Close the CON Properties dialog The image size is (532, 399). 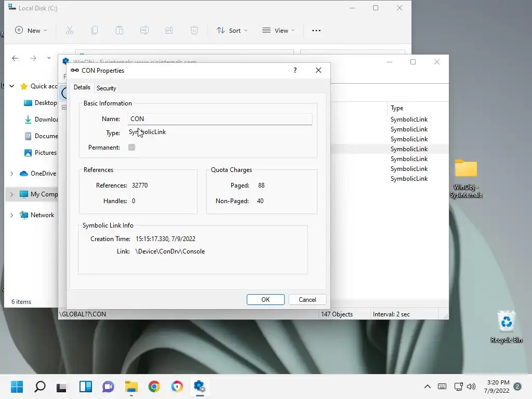[318, 70]
